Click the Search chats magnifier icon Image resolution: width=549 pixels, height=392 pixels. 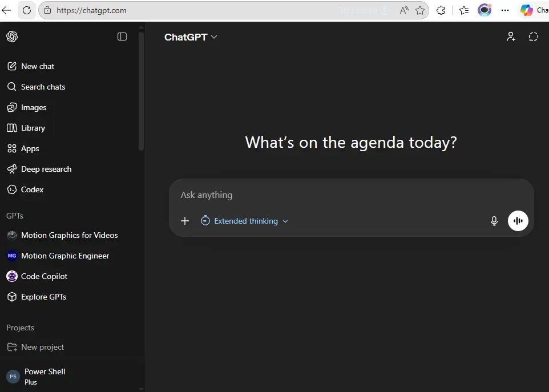12,87
